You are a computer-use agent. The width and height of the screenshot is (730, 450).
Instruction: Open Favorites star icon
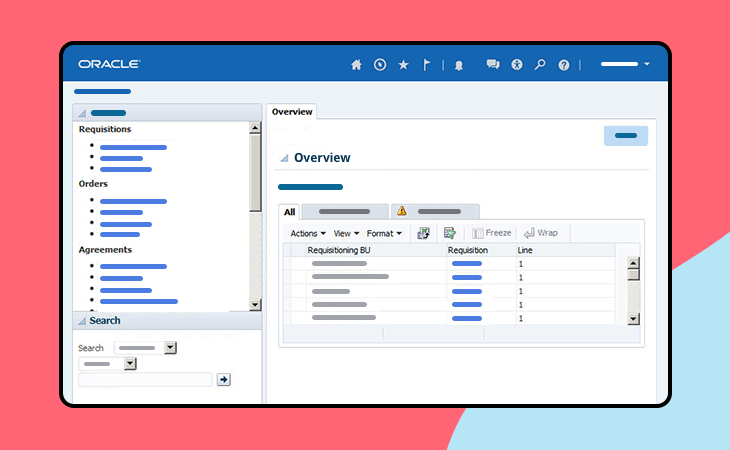[403, 65]
